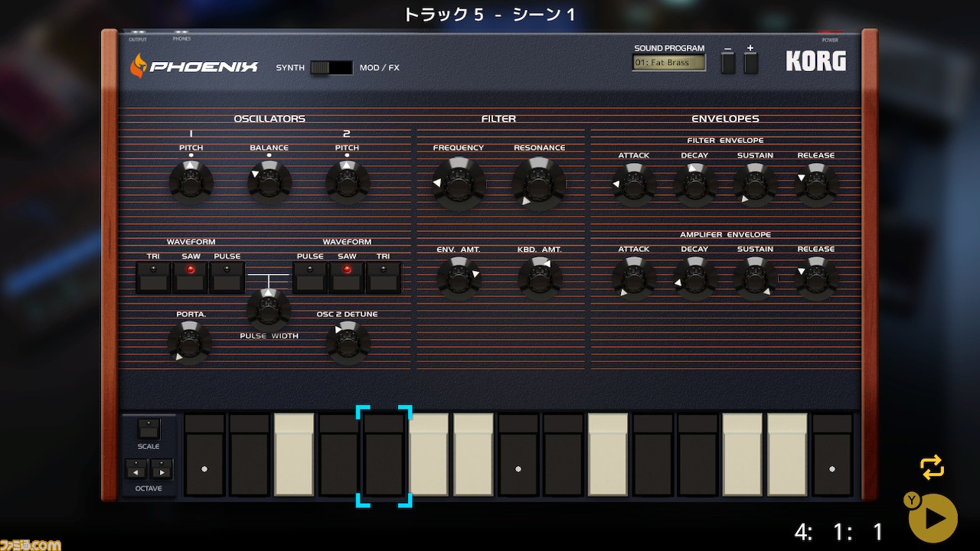Click the filter Frequency knob
Viewport: 980px width, 551px height.
(x=459, y=184)
